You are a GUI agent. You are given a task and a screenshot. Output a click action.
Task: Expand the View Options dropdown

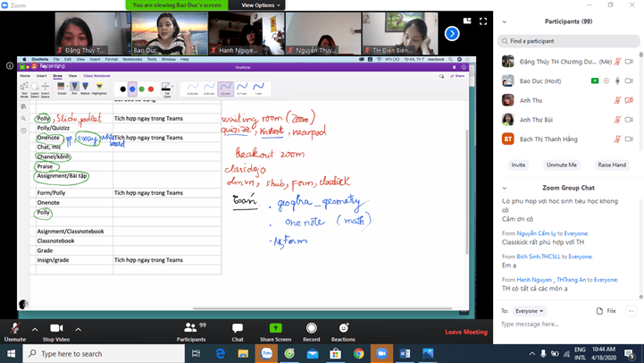pyautogui.click(x=260, y=5)
